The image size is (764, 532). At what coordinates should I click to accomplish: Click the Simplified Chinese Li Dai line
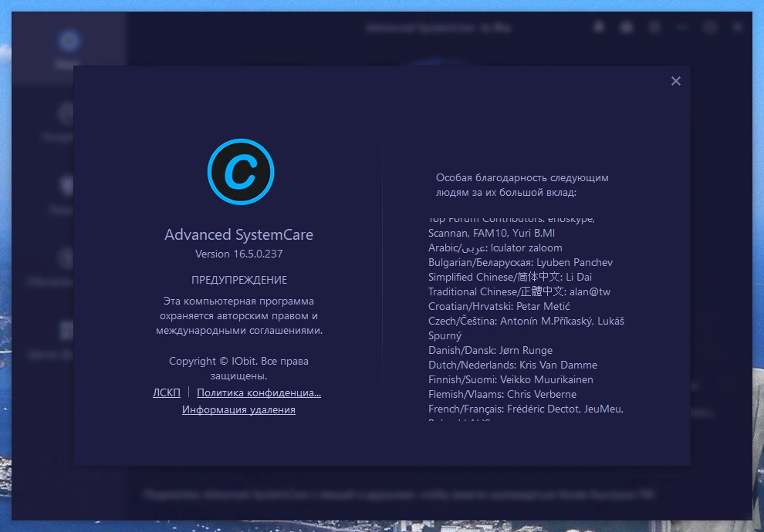coord(509,277)
